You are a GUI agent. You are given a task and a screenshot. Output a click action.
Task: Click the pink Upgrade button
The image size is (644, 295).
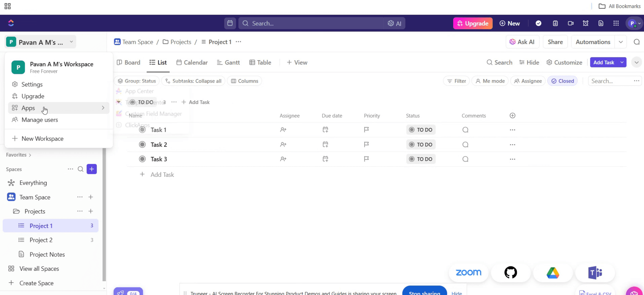pos(472,23)
